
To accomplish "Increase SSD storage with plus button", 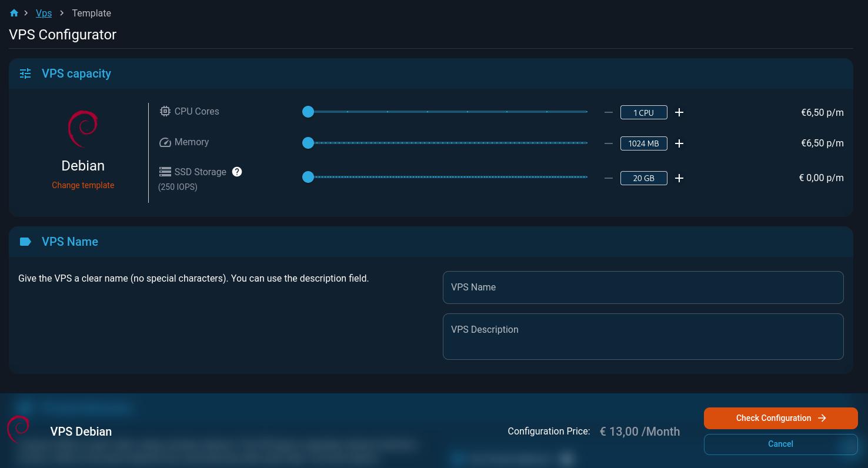I will [679, 178].
